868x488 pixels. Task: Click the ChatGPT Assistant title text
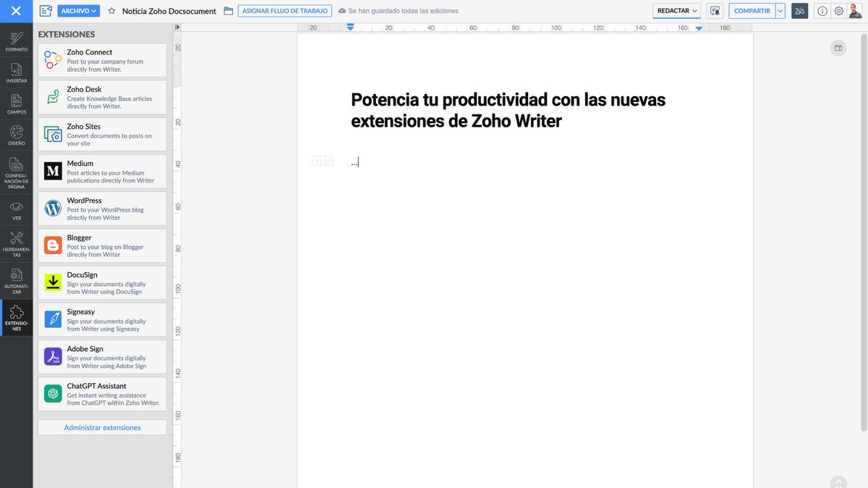coord(97,386)
